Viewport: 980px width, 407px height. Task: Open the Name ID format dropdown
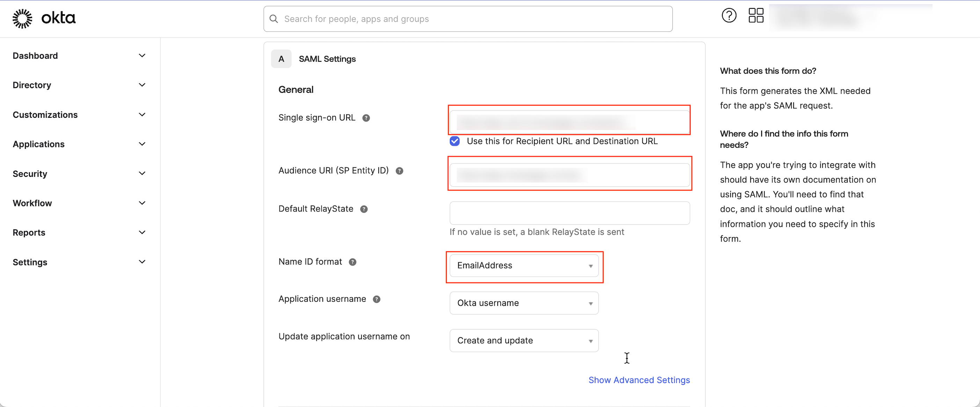[524, 265]
